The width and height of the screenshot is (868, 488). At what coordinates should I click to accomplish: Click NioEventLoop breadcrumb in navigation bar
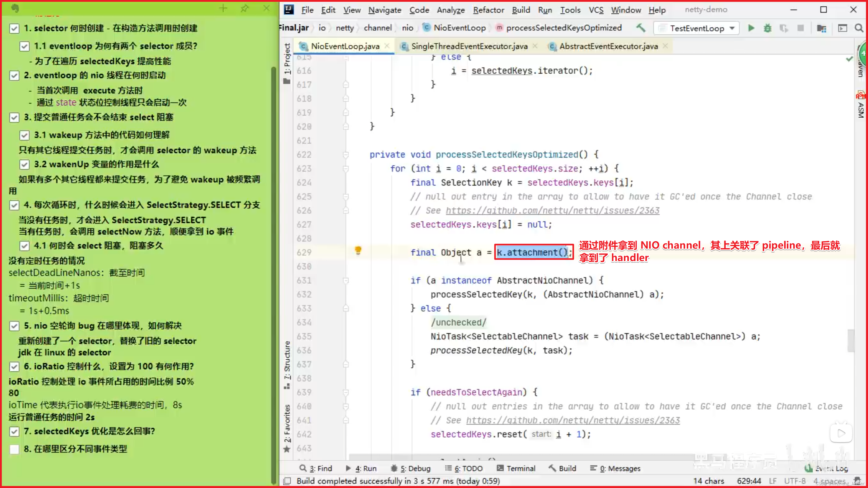click(x=459, y=28)
